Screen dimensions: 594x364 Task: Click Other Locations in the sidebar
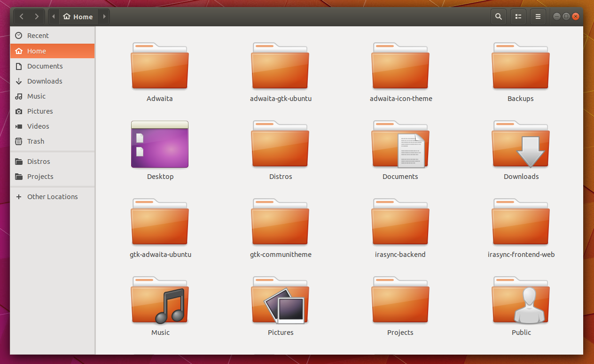coord(52,197)
